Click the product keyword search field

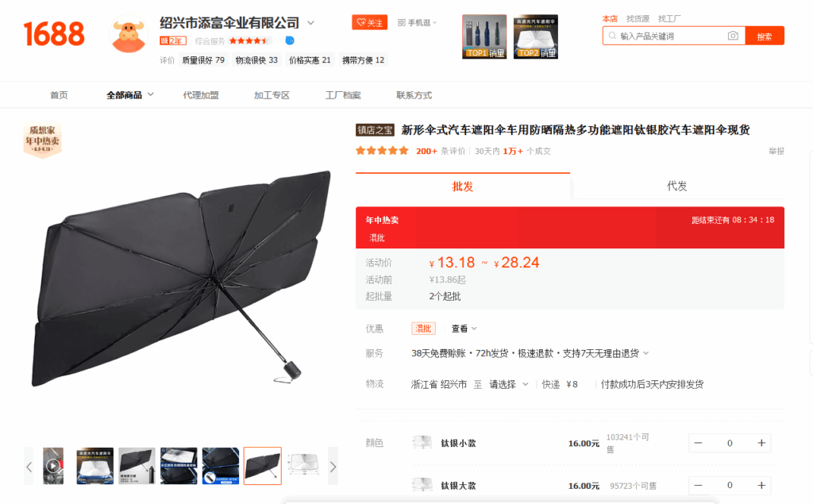(x=670, y=36)
